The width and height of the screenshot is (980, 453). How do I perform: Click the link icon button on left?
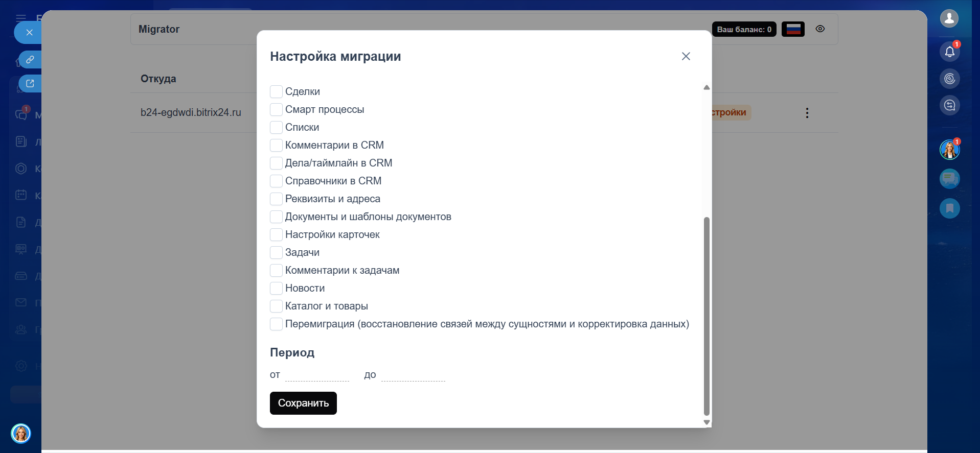pyautogui.click(x=30, y=60)
